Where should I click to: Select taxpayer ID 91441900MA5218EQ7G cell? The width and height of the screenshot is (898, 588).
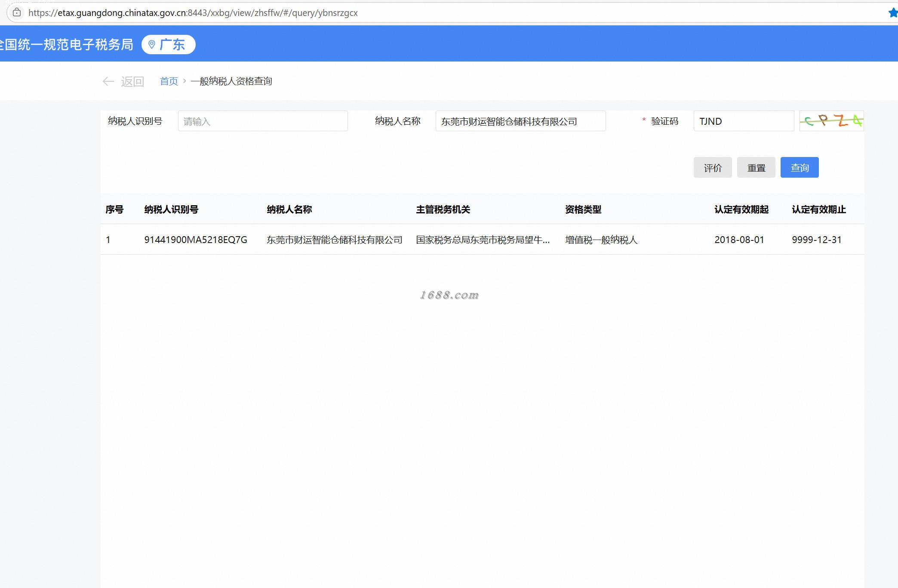[x=196, y=240]
